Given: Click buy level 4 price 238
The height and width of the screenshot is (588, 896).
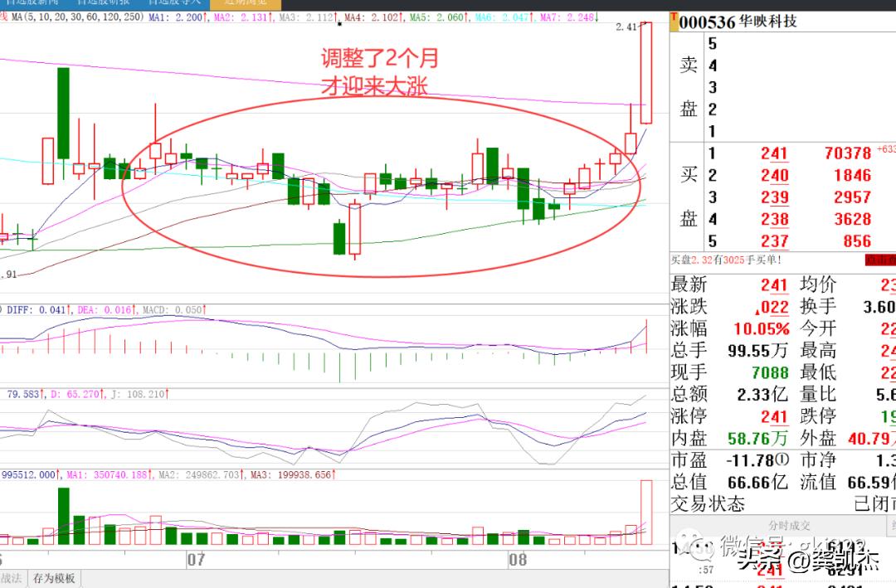Looking at the screenshot, I should (x=774, y=219).
